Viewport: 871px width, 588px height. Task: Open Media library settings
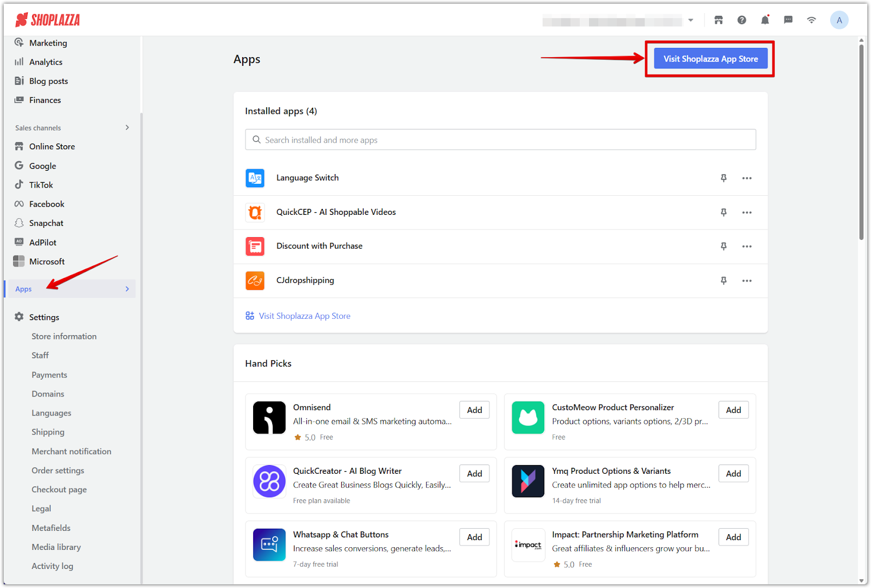coord(56,547)
